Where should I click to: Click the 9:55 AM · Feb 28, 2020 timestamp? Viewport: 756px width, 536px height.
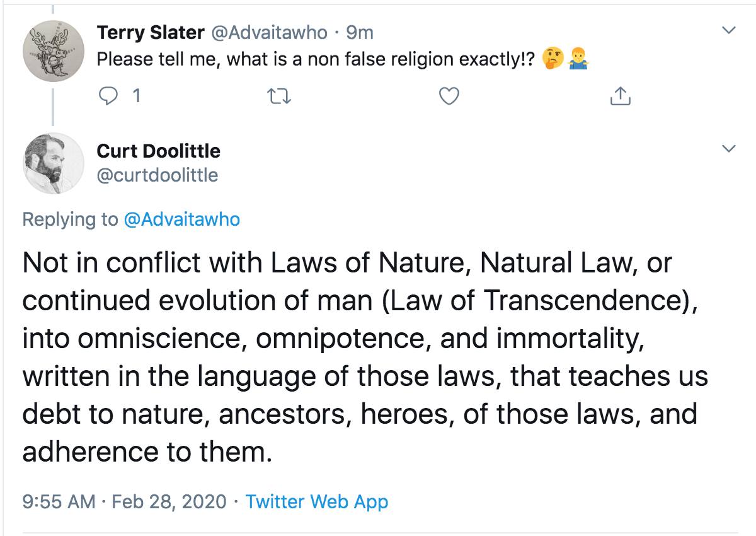click(x=124, y=501)
